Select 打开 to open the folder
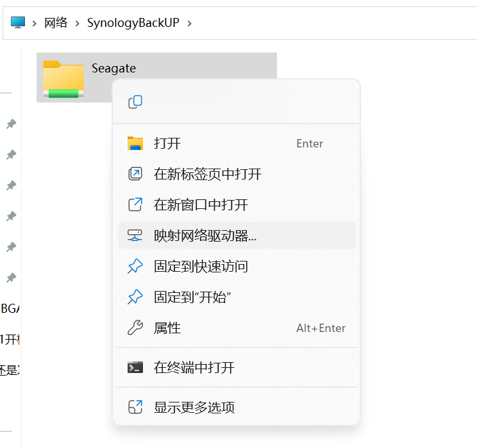This screenshot has height=448, width=477. click(237, 144)
